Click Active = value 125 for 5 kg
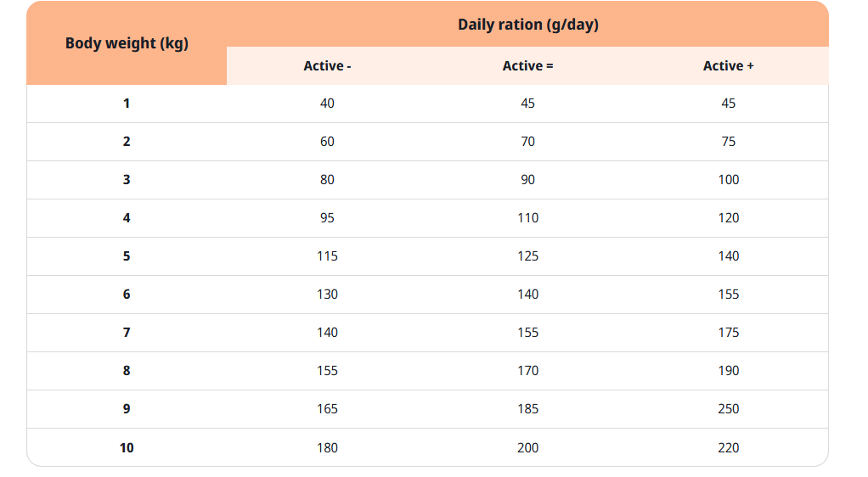Image resolution: width=868 pixels, height=477 pixels. 527,256
